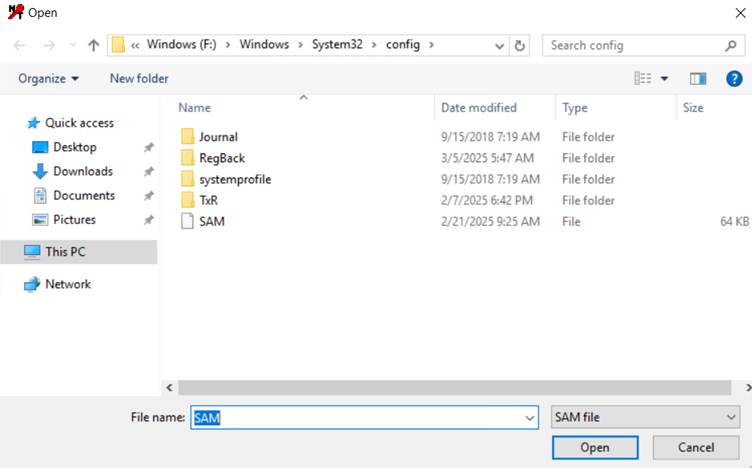Close the Open dialog
Viewport: 752px width, 468px height.
[x=740, y=13]
